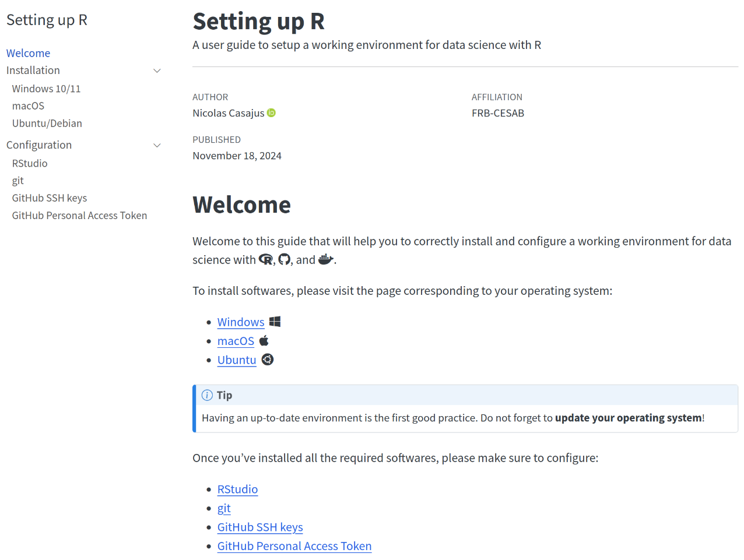Follow the Windows link in body list
Image resolution: width=744 pixels, height=560 pixels.
coord(241,322)
